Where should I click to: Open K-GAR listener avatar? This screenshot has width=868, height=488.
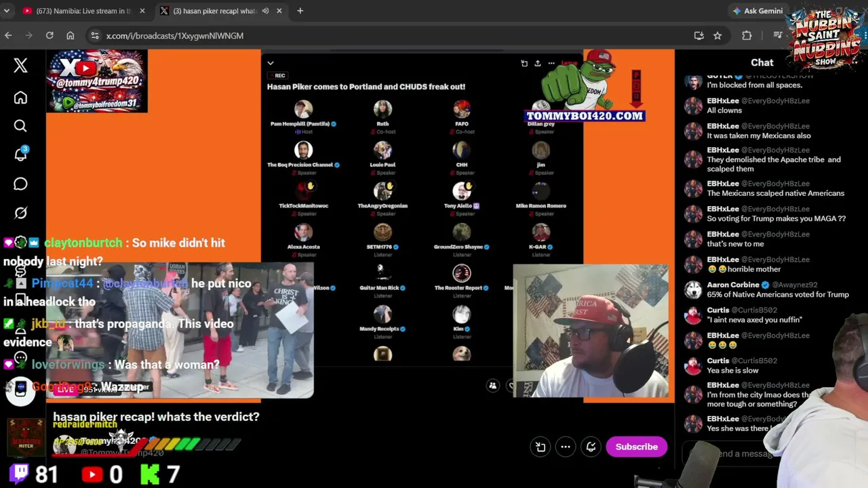(540, 232)
